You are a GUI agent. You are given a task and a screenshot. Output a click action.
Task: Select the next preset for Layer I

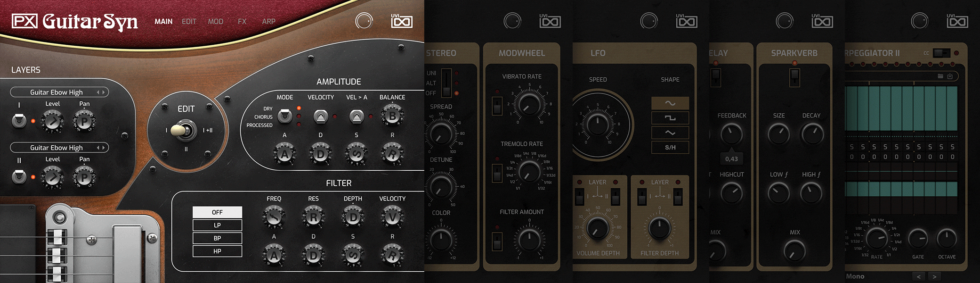(x=104, y=92)
